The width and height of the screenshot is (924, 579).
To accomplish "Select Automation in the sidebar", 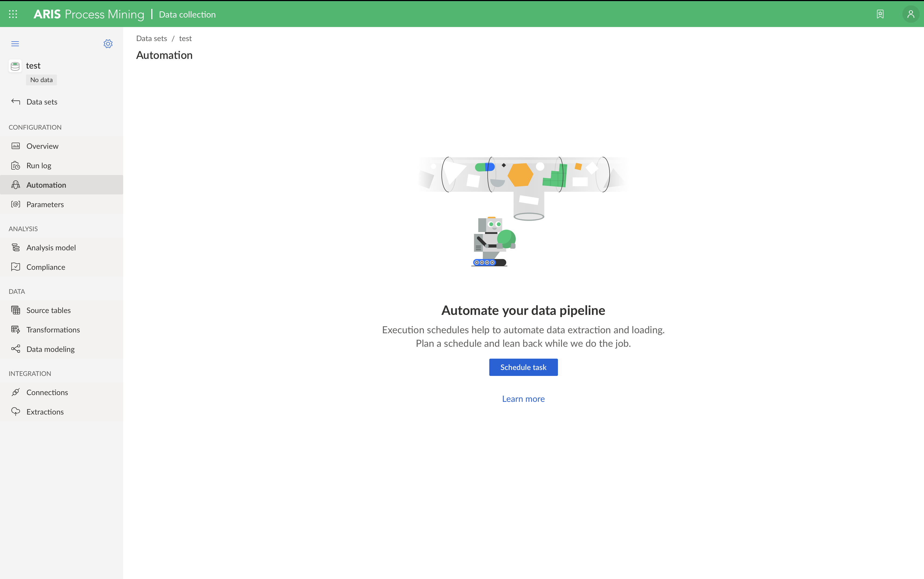I will coord(61,185).
